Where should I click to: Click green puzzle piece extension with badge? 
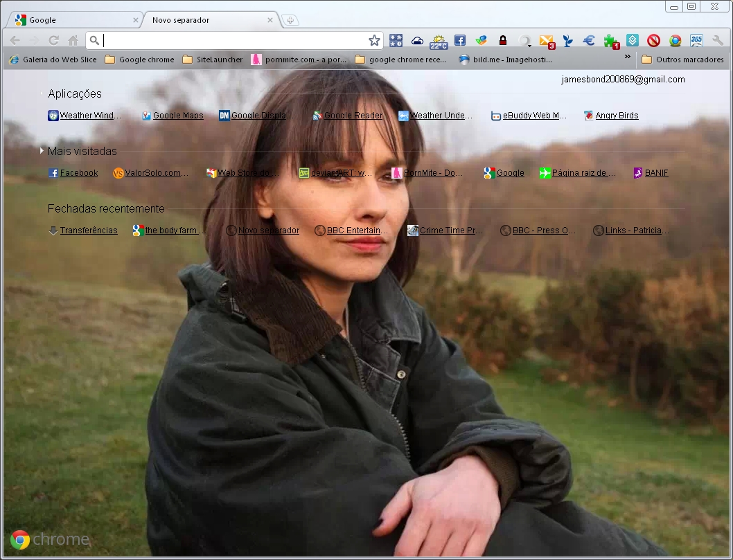point(611,42)
